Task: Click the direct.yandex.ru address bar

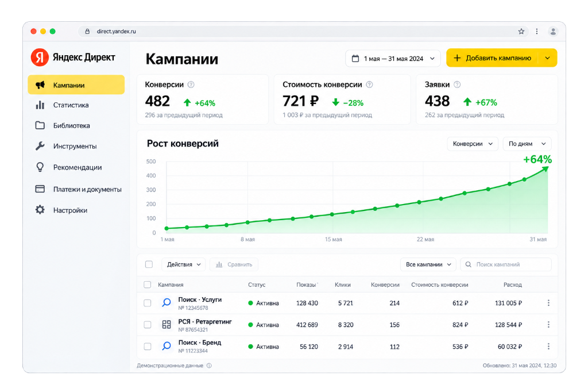Action: click(x=303, y=32)
